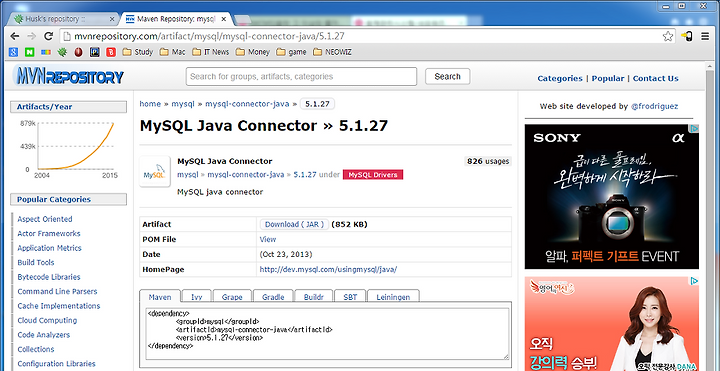This screenshot has height=371, width=720.
Task: Open the Bytecode Libraries category
Action: (49, 277)
